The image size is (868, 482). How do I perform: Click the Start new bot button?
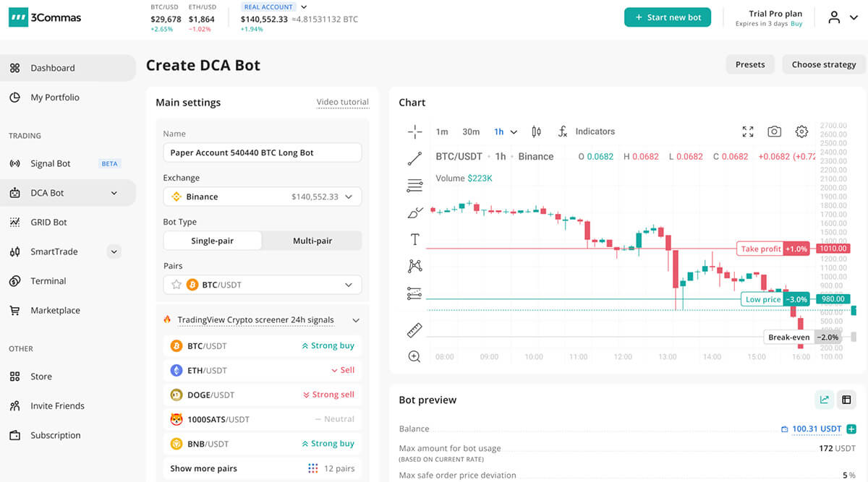pos(668,17)
